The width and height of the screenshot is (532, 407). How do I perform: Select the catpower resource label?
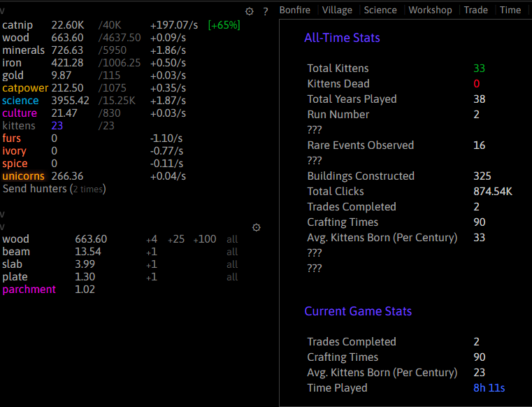pos(25,88)
